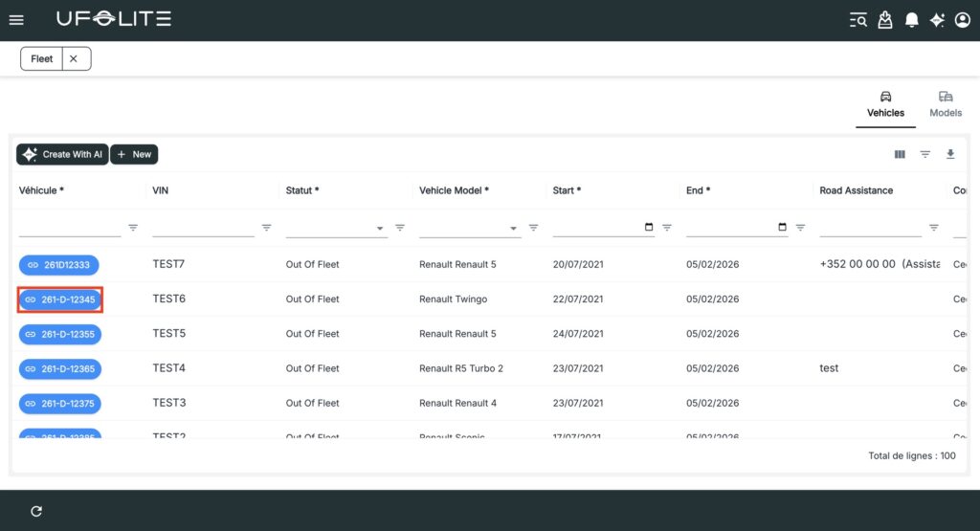Click the Véhicule filter input field
This screenshot has height=531, width=980.
[70, 228]
